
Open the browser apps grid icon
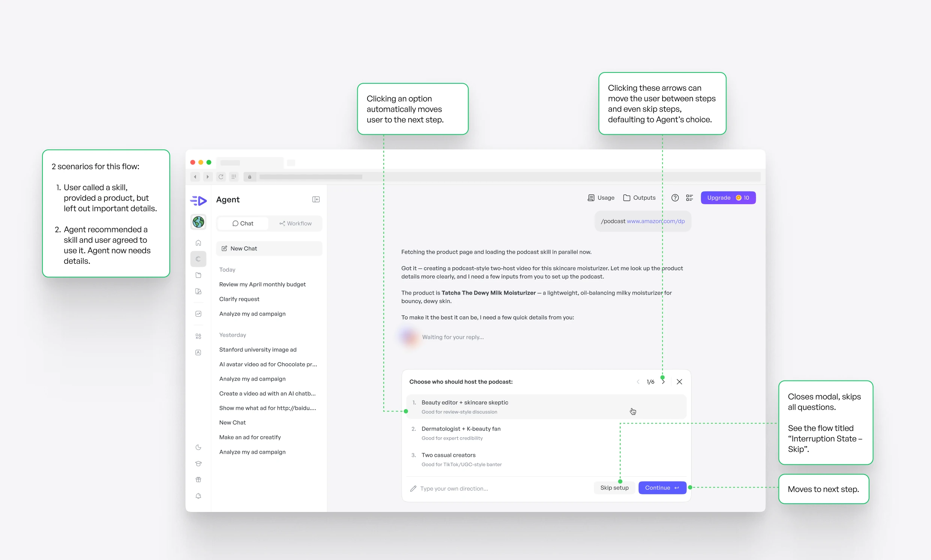click(234, 177)
